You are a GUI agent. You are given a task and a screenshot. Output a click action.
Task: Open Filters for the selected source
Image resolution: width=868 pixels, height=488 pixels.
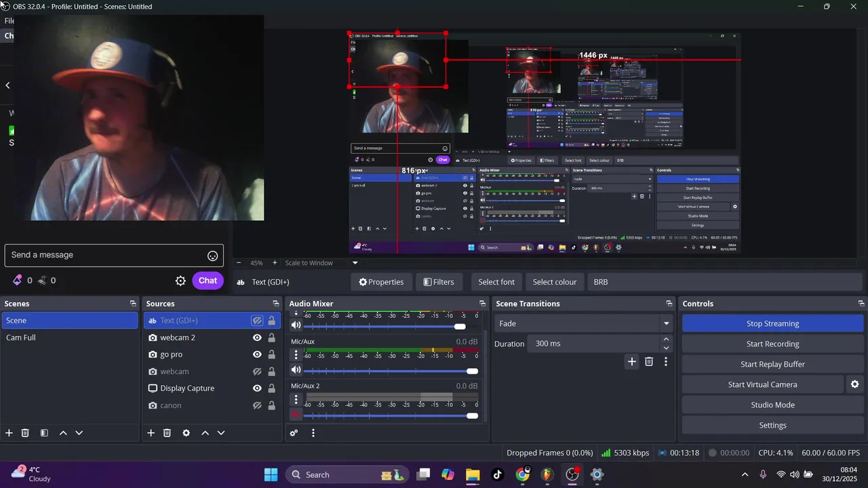tap(439, 282)
